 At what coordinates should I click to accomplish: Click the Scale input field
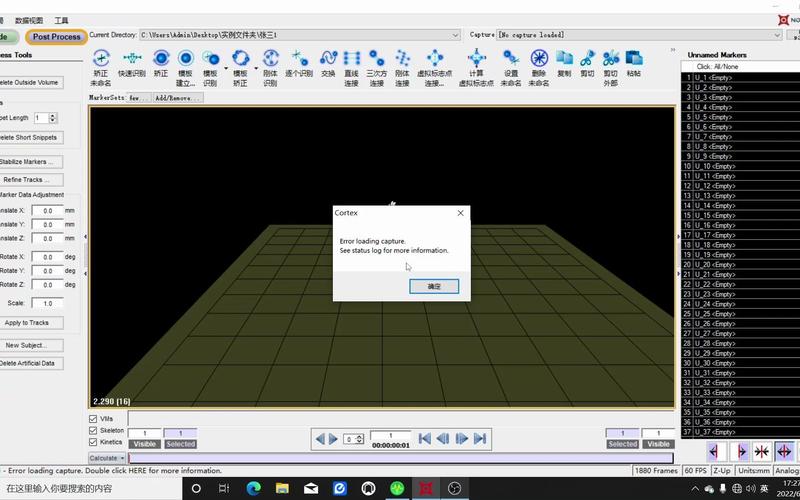(47, 303)
